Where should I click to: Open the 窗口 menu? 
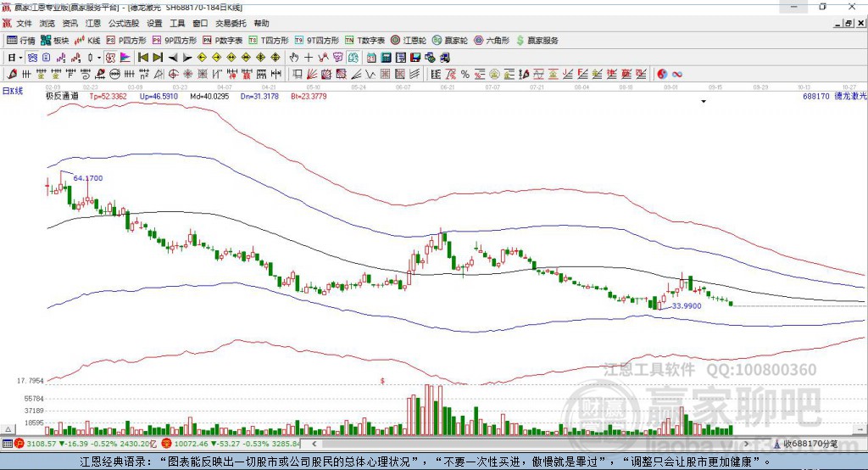coord(200,23)
